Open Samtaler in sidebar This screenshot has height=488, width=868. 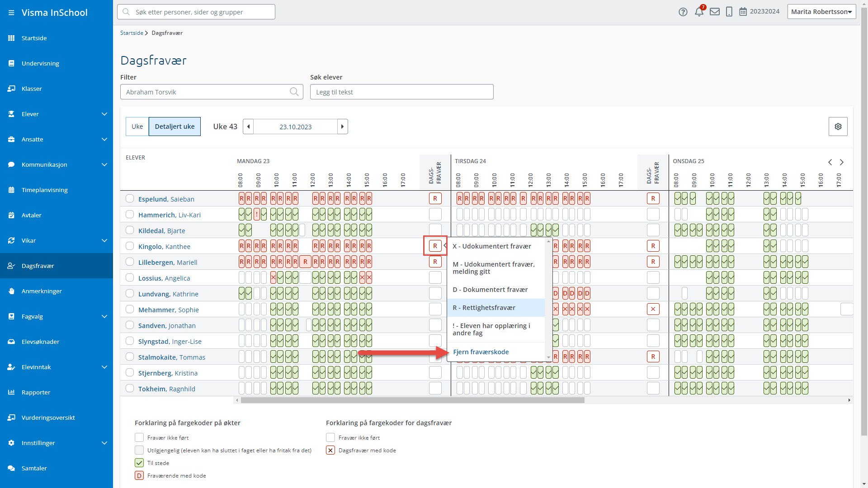click(57, 468)
